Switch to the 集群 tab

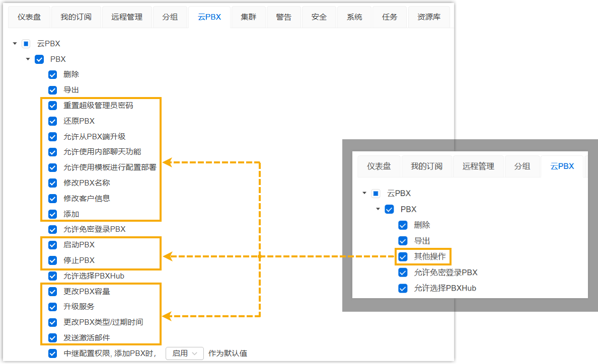(x=248, y=17)
